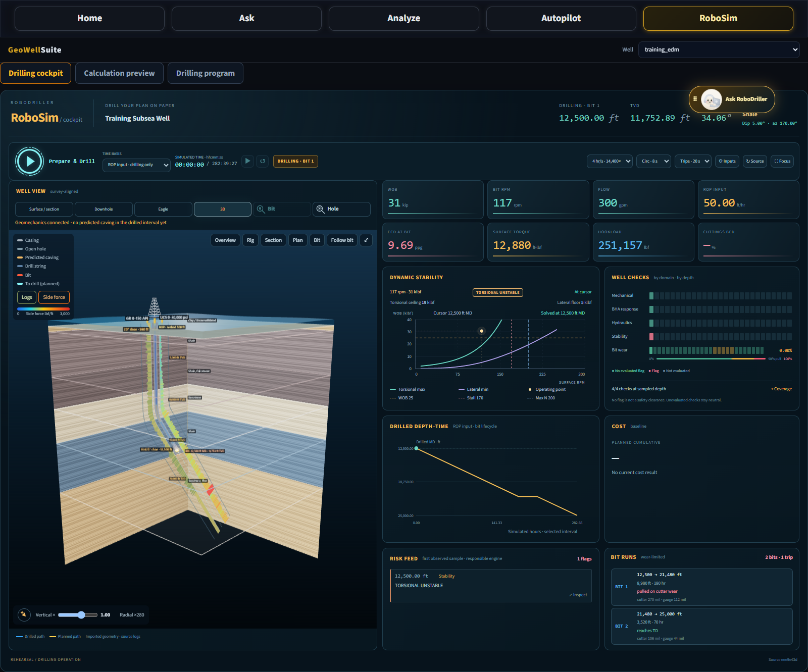Screen dimensions: 808x672
Task: Click the Section camera button
Action: click(273, 240)
